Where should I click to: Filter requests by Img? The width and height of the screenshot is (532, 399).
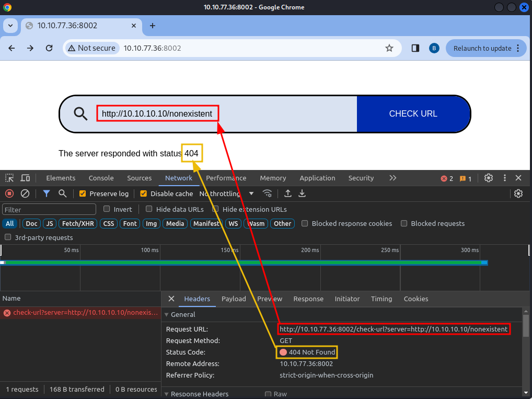(x=152, y=223)
